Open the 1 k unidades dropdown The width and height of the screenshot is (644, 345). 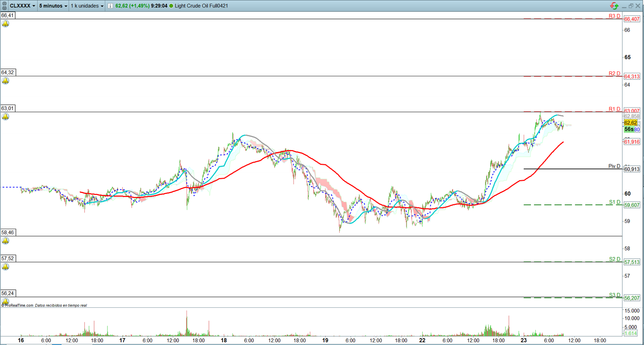coord(87,6)
